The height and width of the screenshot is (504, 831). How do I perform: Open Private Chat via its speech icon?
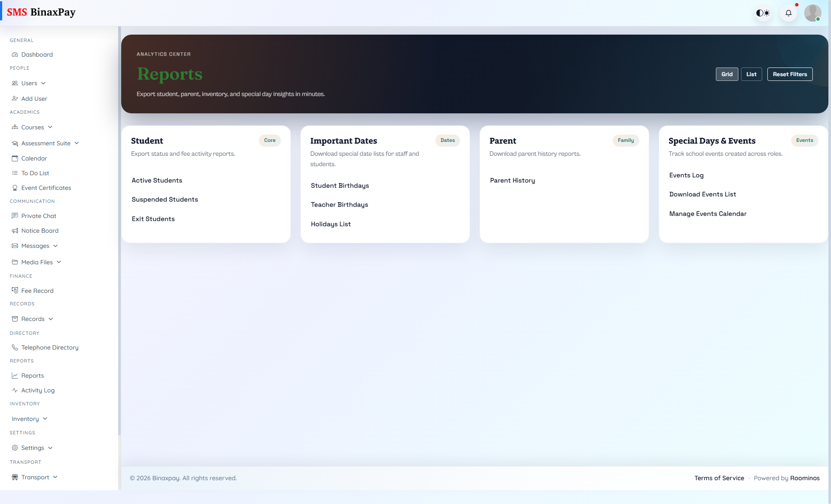(x=15, y=216)
